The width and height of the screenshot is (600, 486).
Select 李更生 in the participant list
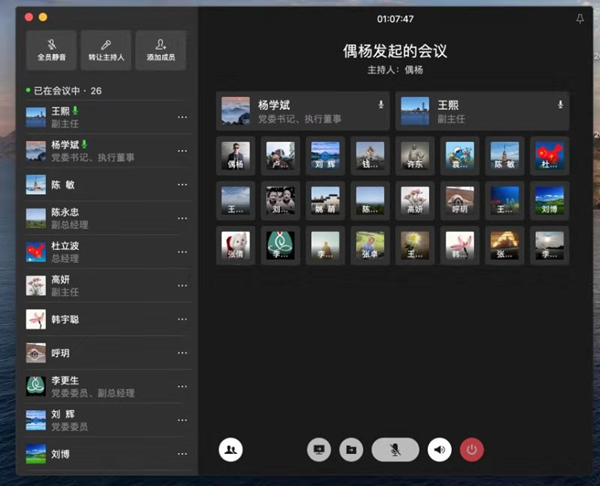pyautogui.click(x=109, y=387)
